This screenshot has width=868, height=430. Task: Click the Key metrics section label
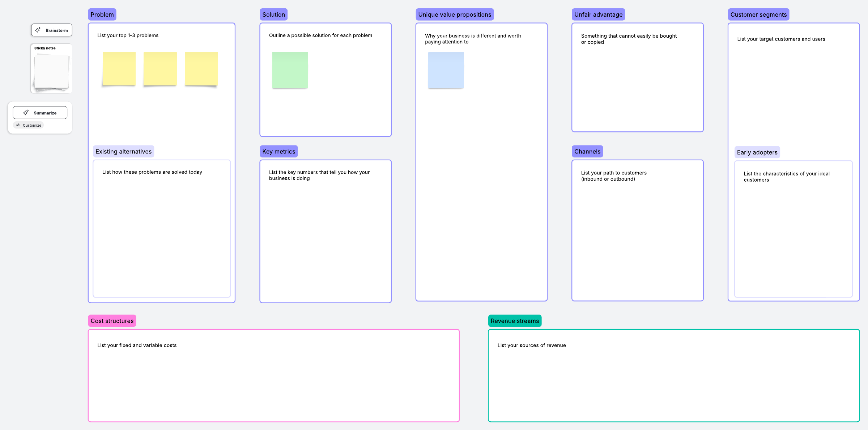coord(278,151)
